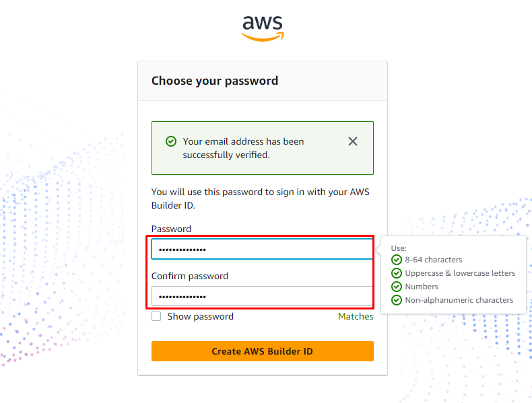Click the green 'Matches' status text
The image size is (532, 403).
[x=356, y=316]
